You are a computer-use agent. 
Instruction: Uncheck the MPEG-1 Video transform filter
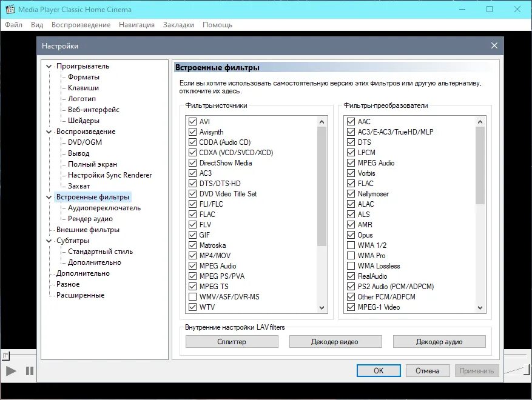click(x=351, y=307)
